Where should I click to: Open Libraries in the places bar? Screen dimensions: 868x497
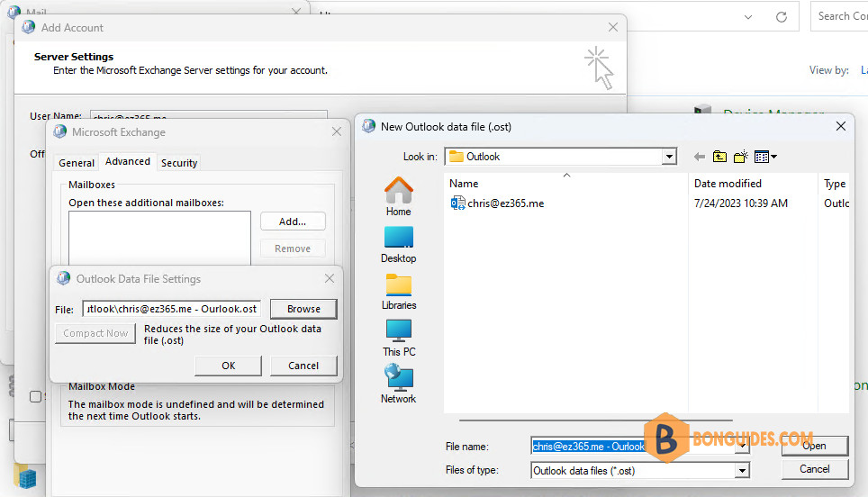(x=399, y=291)
